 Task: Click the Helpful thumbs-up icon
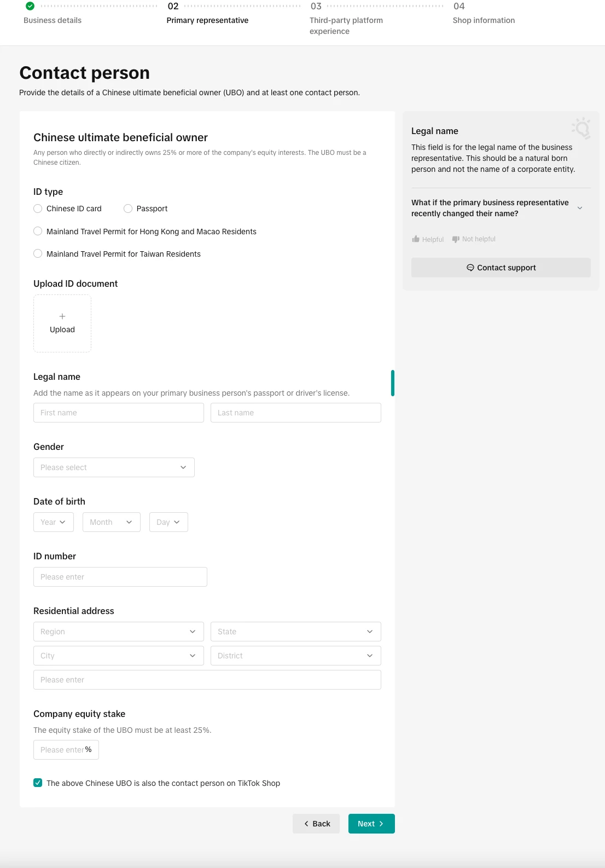click(x=416, y=239)
